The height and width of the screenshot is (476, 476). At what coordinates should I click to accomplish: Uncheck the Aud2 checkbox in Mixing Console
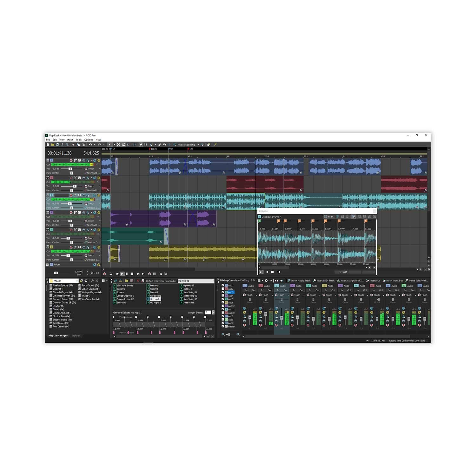pos(223,289)
